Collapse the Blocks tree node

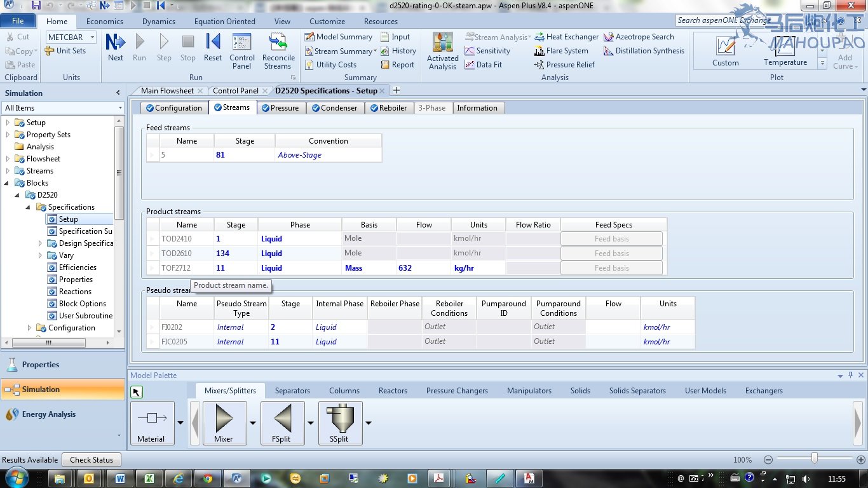point(8,183)
